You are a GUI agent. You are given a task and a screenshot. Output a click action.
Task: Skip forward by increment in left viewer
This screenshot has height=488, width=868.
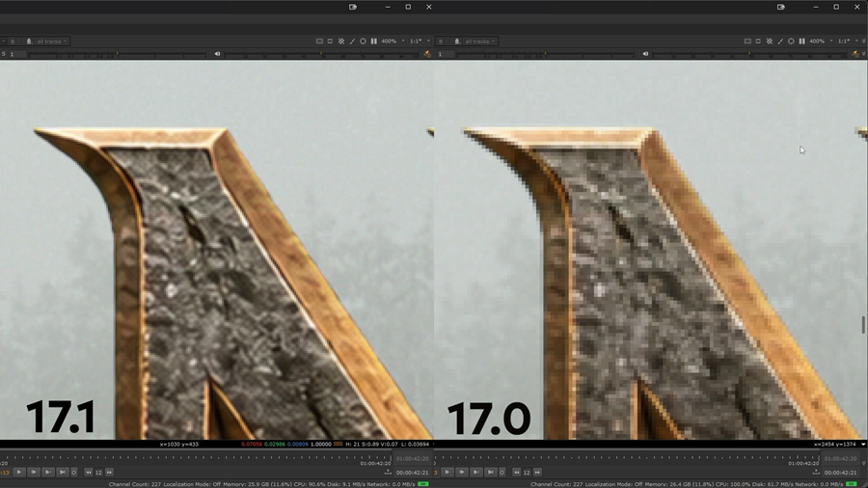[x=109, y=472]
